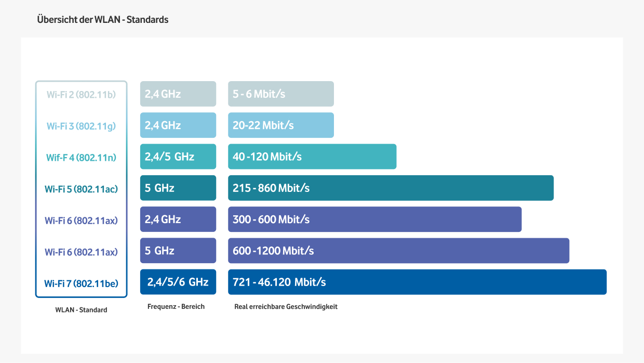Select the 215 - 860 Mbit/s bar

391,188
